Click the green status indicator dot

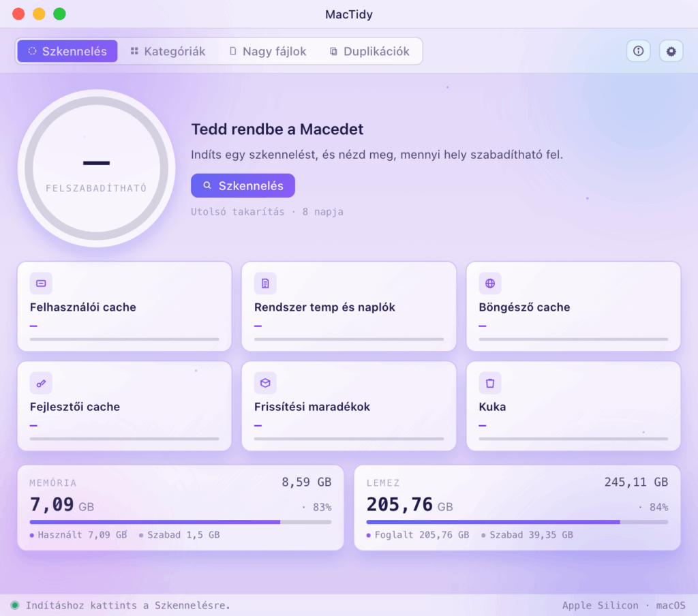15,605
